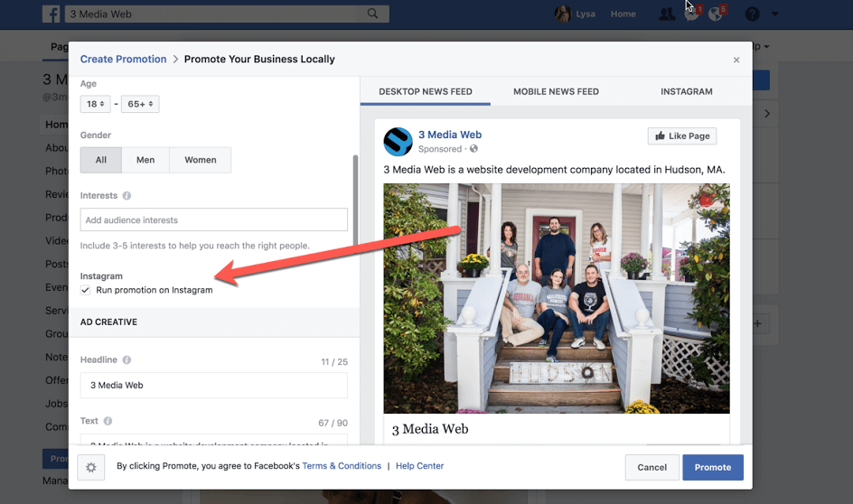
Task: Click the Facebook search box
Action: [227, 14]
